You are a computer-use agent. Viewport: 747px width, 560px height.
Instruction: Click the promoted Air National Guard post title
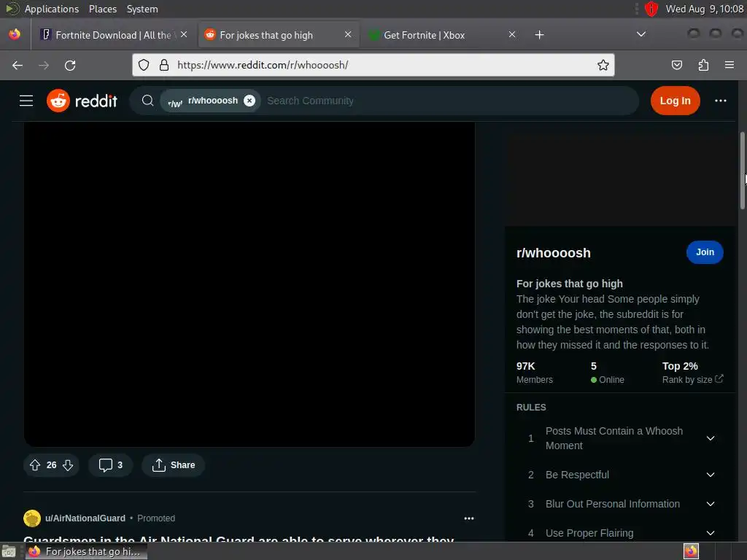point(239,538)
